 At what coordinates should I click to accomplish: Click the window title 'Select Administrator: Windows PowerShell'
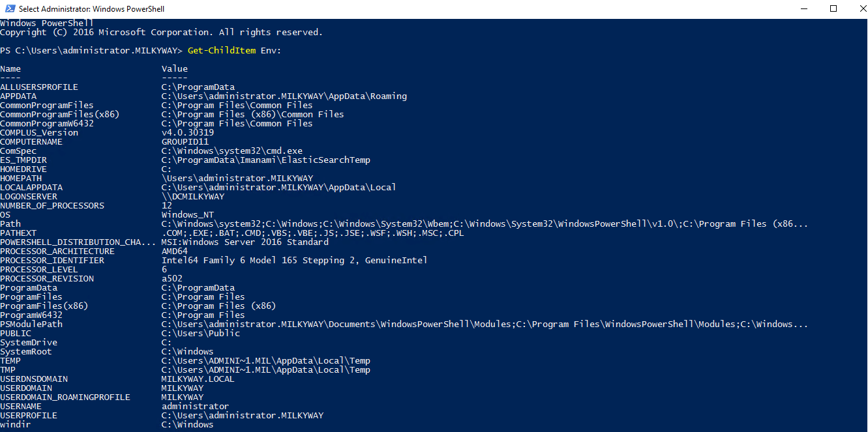coord(91,9)
